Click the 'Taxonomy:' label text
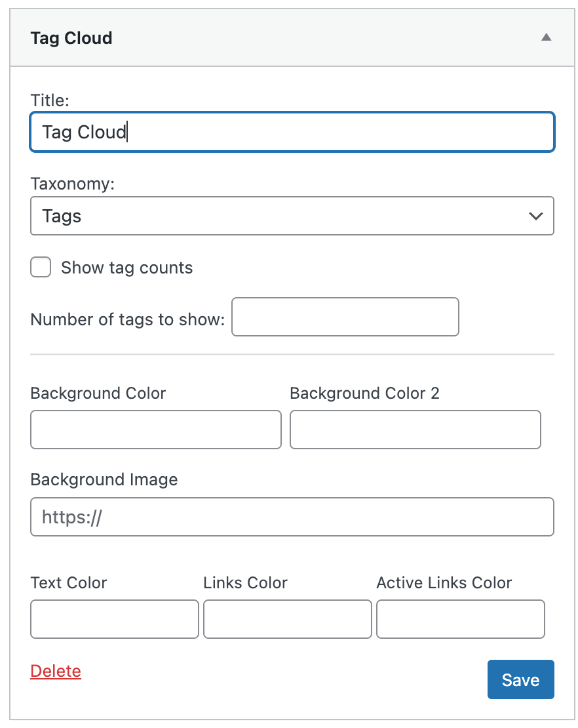 click(72, 184)
